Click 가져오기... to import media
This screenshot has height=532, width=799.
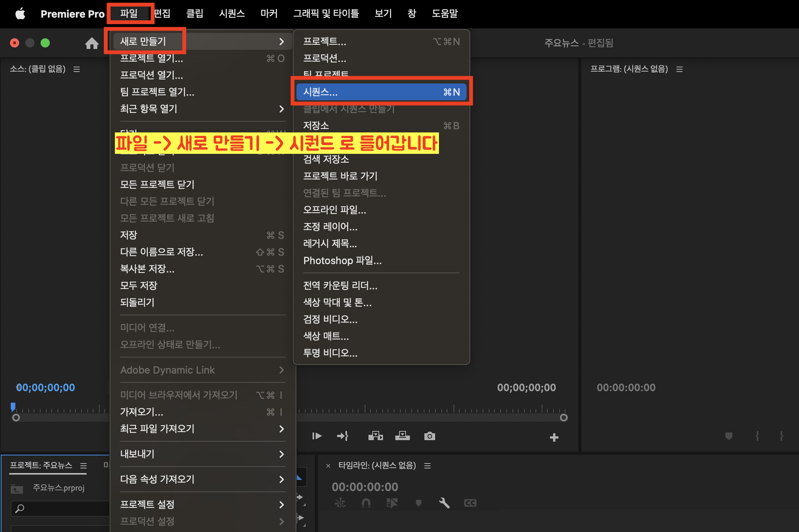[142, 412]
